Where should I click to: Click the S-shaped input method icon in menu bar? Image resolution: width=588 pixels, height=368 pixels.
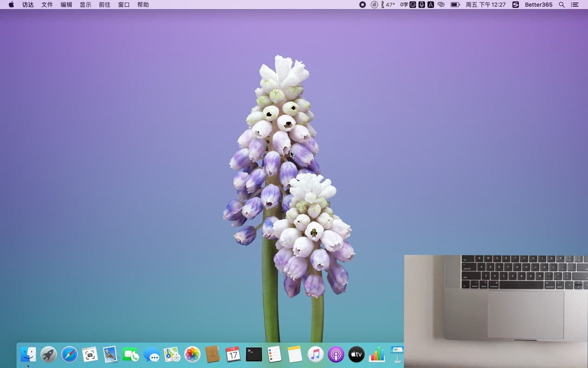click(516, 5)
